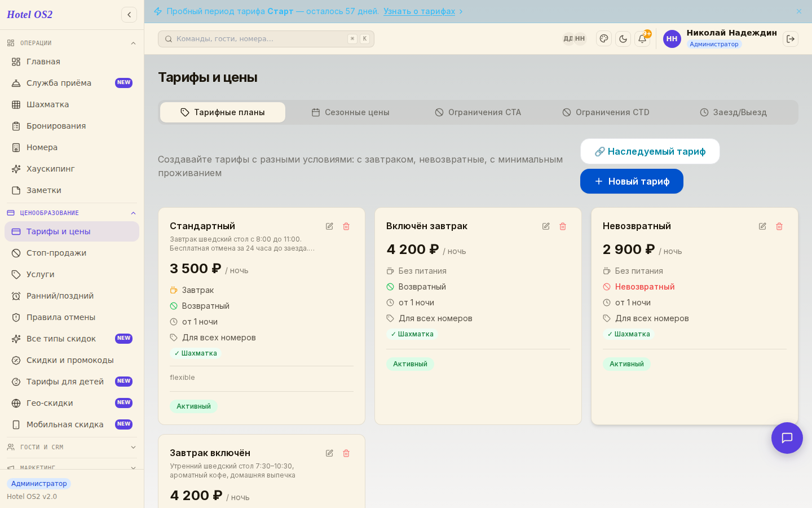Click the Наследуемый тариф button
Image resolution: width=812 pixels, height=508 pixels.
pos(650,151)
